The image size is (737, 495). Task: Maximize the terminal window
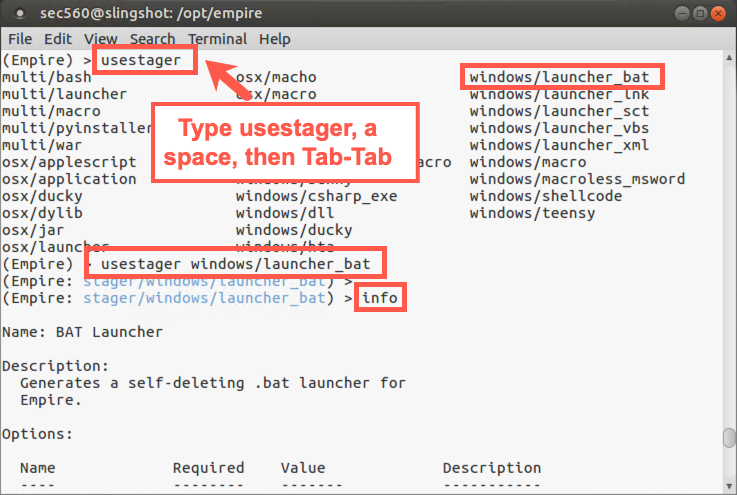tap(700, 13)
